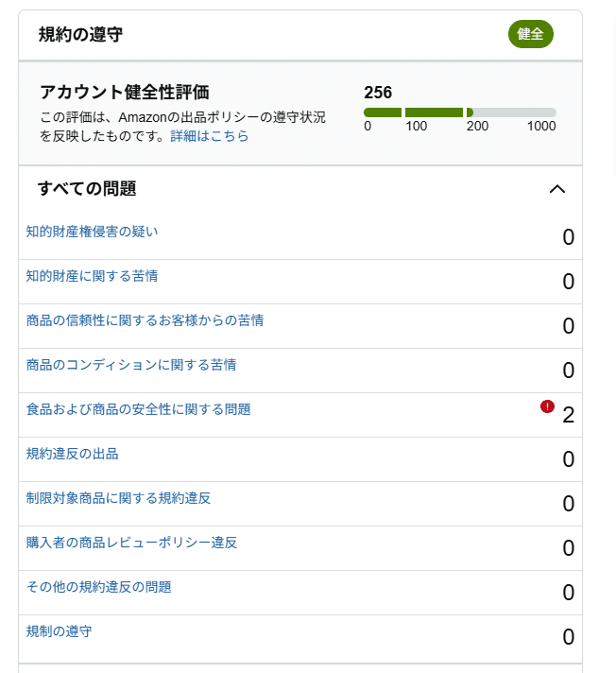Image resolution: width=616 pixels, height=673 pixels.
Task: Click the count 0 for 規約違反の出品
Action: (x=569, y=459)
